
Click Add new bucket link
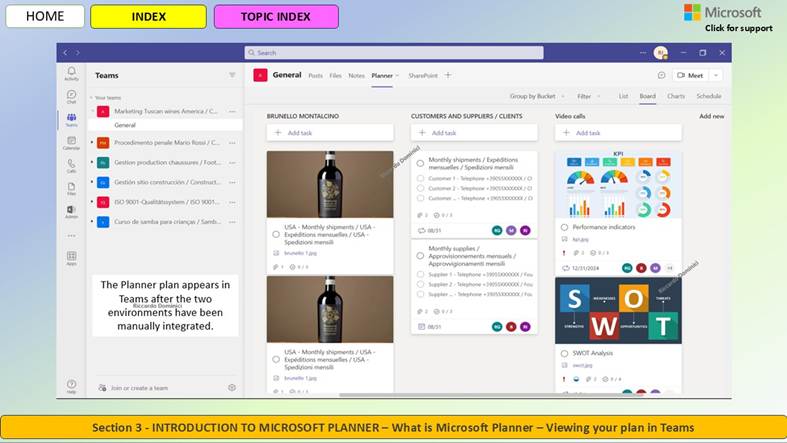tap(712, 116)
